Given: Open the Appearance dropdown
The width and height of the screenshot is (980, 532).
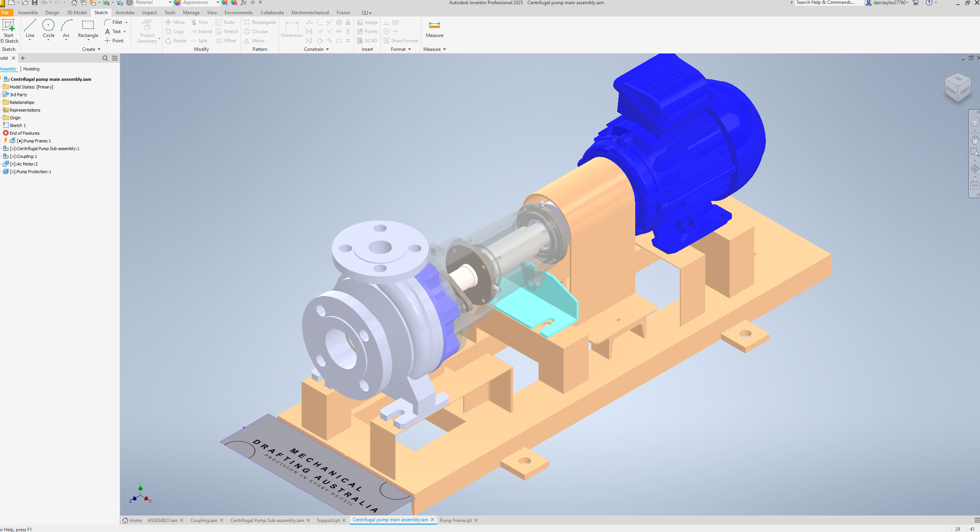Looking at the screenshot, I should (218, 3).
